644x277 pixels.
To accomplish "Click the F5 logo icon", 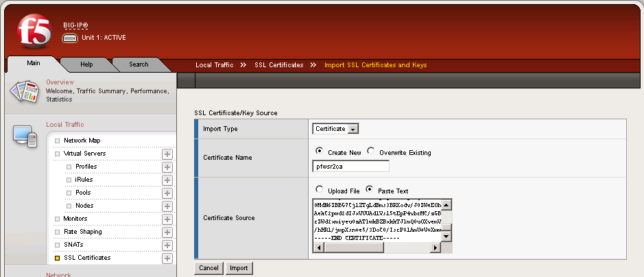I will [31, 32].
